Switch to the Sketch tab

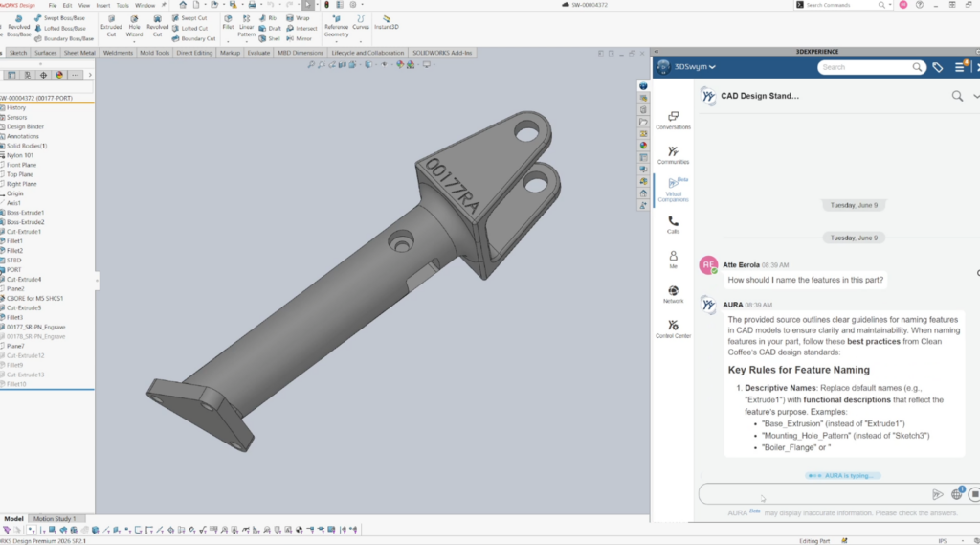point(18,53)
